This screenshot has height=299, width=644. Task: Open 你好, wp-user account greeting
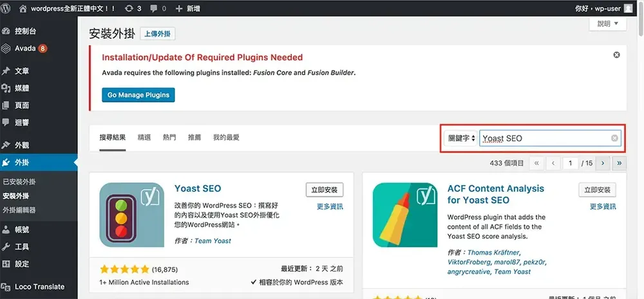coord(598,8)
